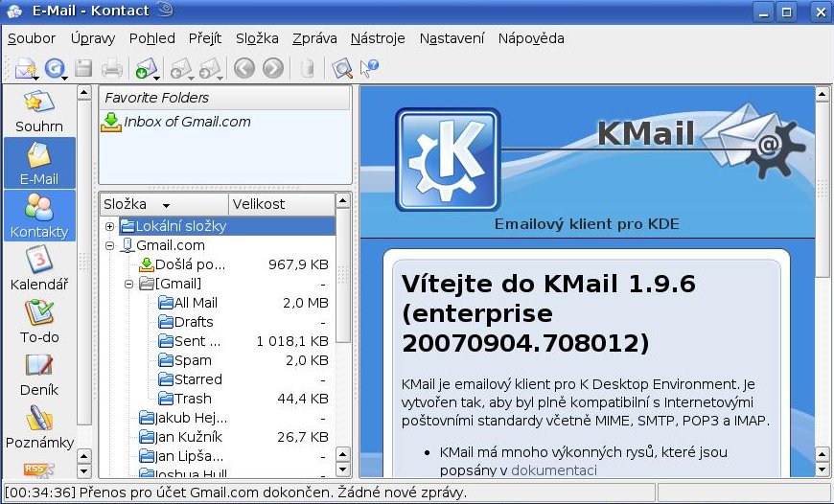Viewport: 834px width, 504px height.
Task: Open Kalendář in the sidebar
Action: tap(39, 268)
